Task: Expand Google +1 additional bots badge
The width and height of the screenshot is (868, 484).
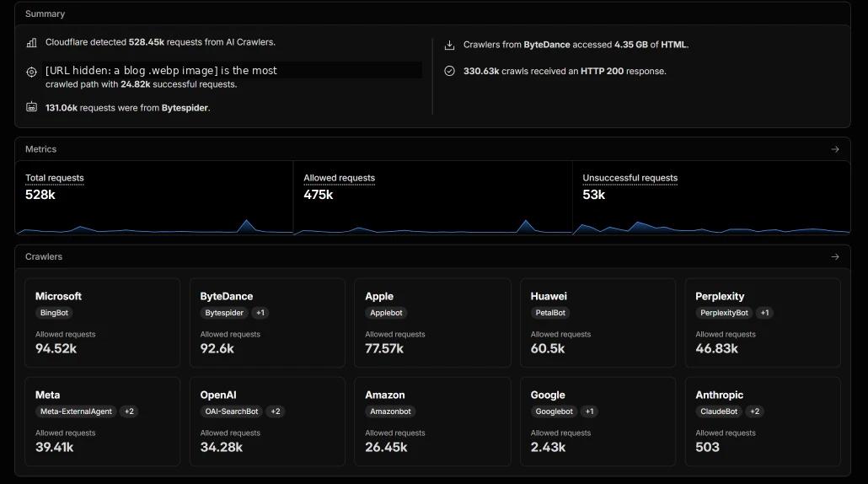Action: tap(590, 411)
